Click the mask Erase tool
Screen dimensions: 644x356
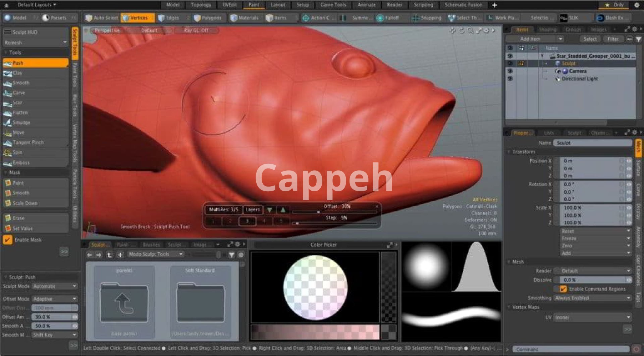pos(18,218)
